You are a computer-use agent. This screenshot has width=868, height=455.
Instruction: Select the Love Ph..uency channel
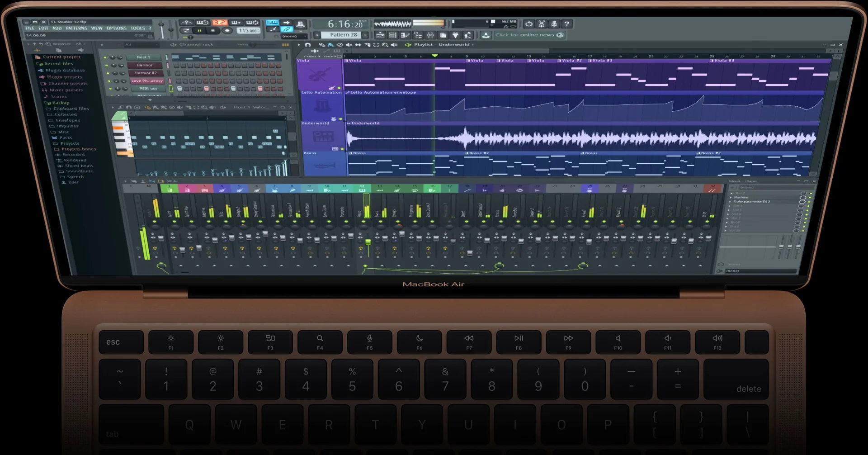pos(147,81)
